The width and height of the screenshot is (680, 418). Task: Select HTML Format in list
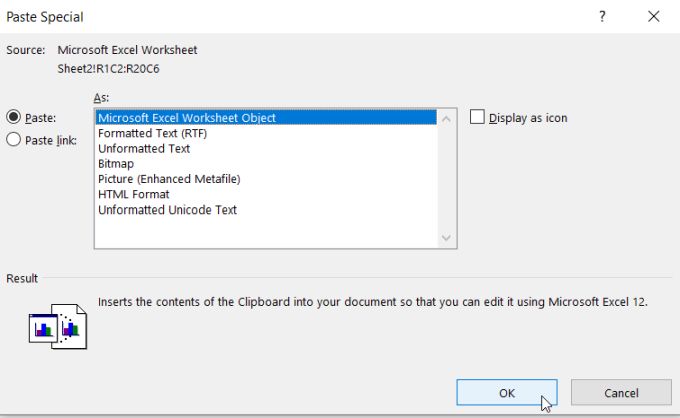[x=134, y=194]
